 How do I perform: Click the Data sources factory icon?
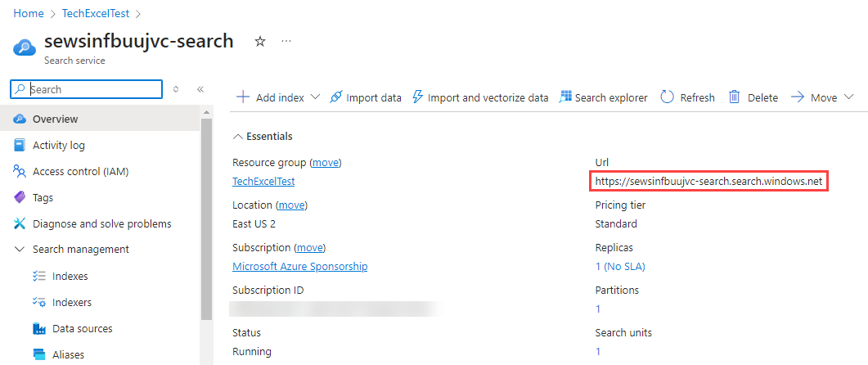click(38, 328)
